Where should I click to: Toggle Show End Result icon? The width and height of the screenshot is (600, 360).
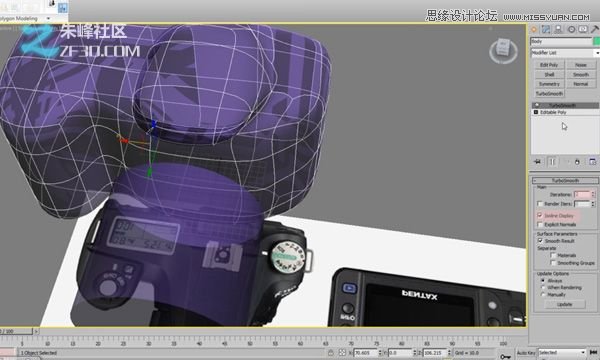coord(552,162)
